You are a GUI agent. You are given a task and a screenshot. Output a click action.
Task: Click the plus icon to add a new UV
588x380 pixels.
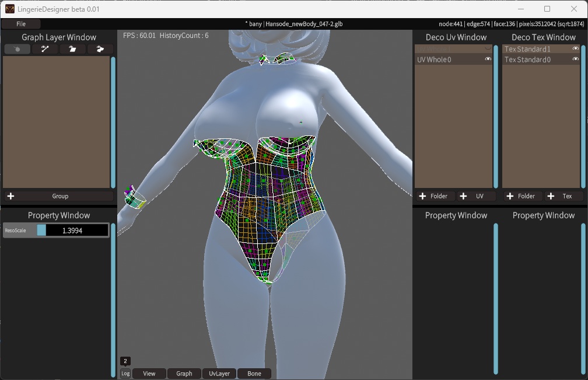(463, 196)
